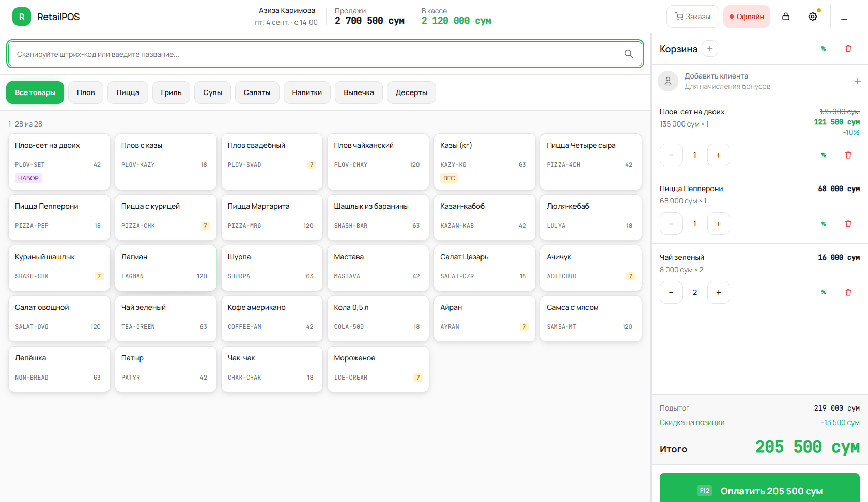Image resolution: width=868 pixels, height=502 pixels.
Task: Focus the barcode search field
Action: pyautogui.click(x=325, y=54)
